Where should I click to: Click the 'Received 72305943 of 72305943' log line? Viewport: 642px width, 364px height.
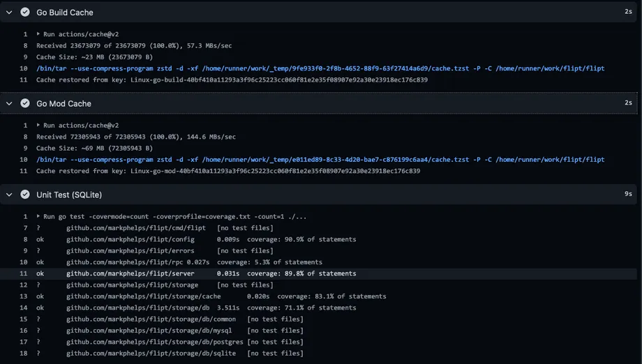click(x=136, y=137)
